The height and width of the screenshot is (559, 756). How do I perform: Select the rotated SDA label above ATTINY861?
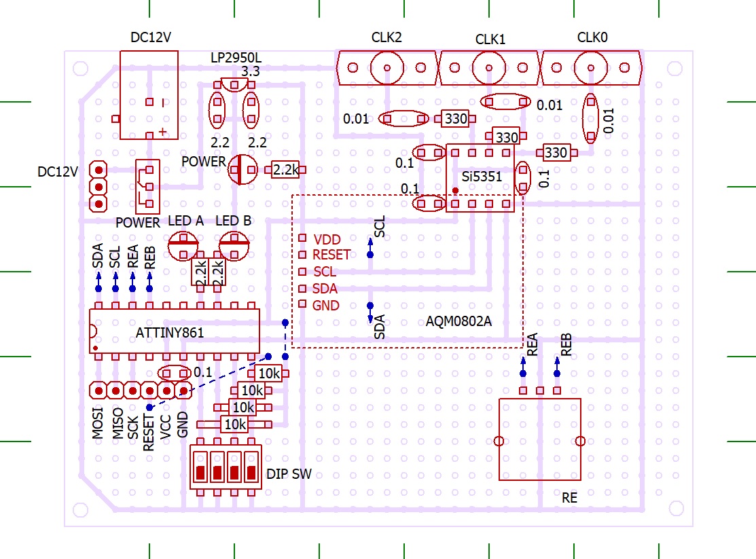point(98,255)
